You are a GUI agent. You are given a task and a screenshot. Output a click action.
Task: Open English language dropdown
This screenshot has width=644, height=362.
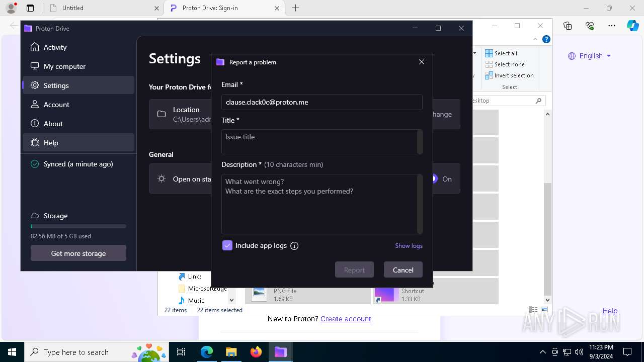[590, 56]
